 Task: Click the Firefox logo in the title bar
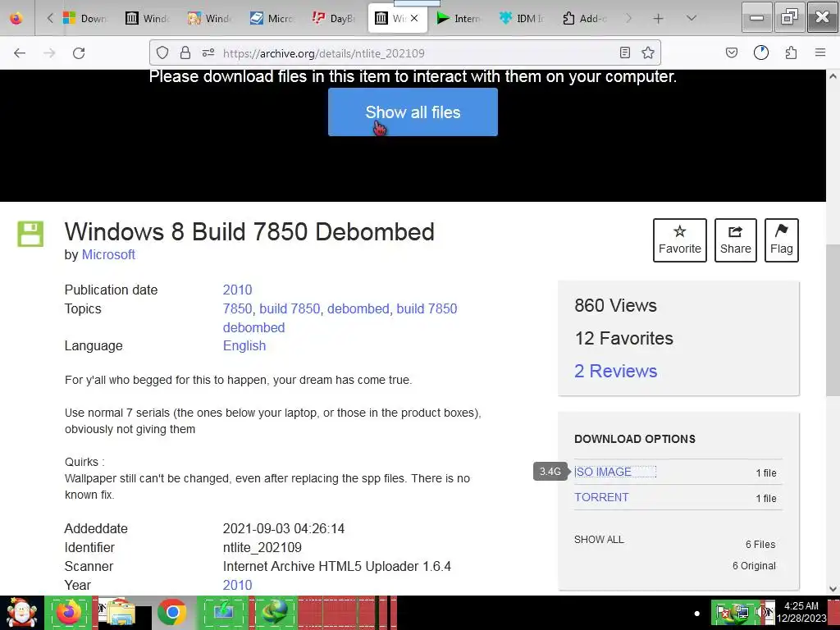pos(16,18)
